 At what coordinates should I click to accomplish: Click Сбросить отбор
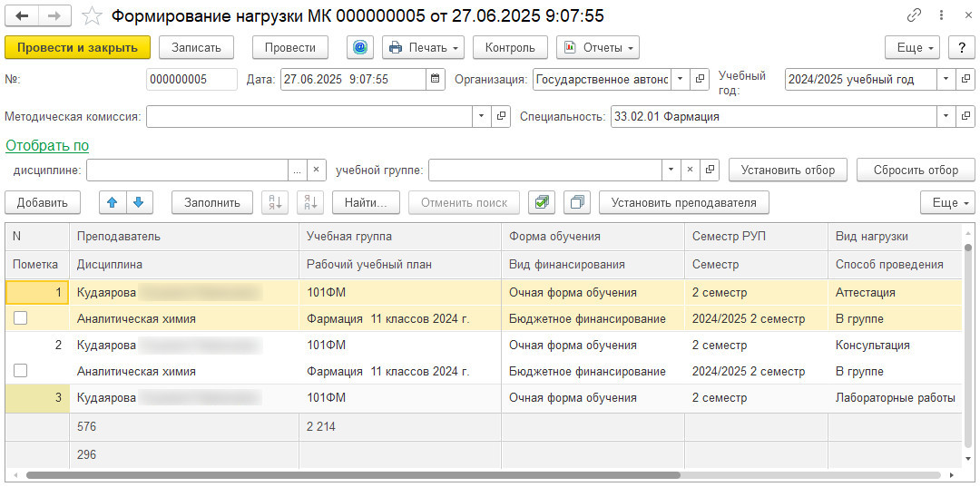916,170
